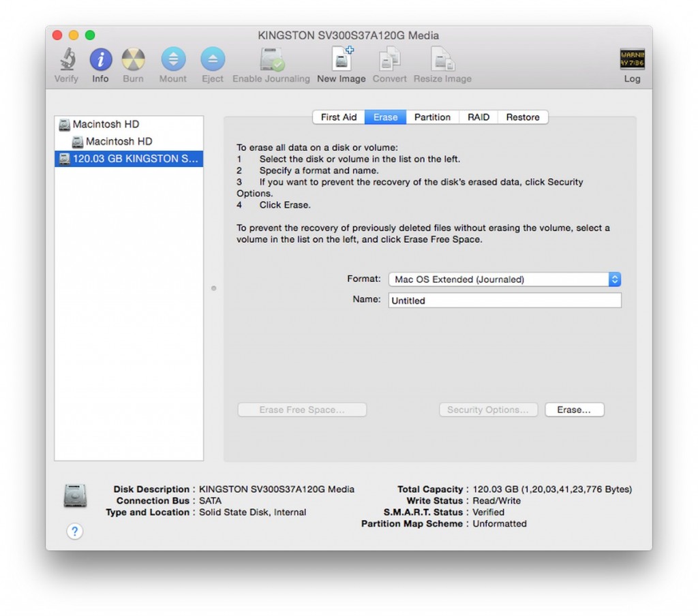Select the Restore tab
This screenshot has width=698, height=616.
[523, 117]
